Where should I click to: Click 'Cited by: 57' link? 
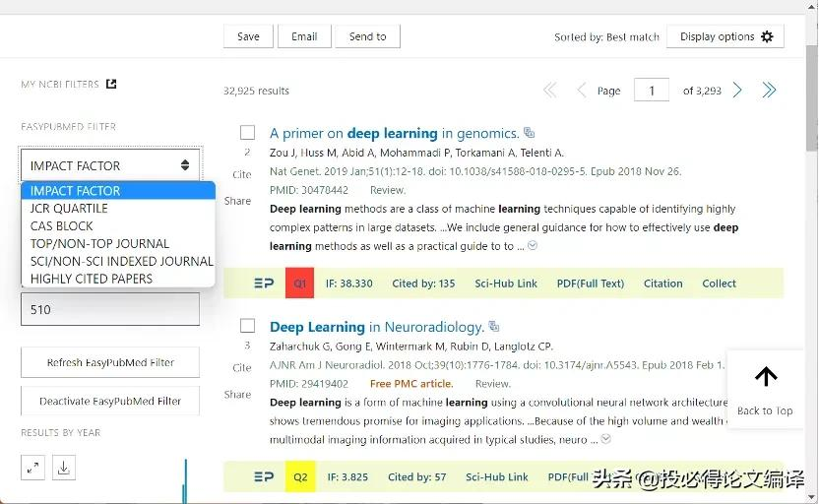[x=416, y=476]
